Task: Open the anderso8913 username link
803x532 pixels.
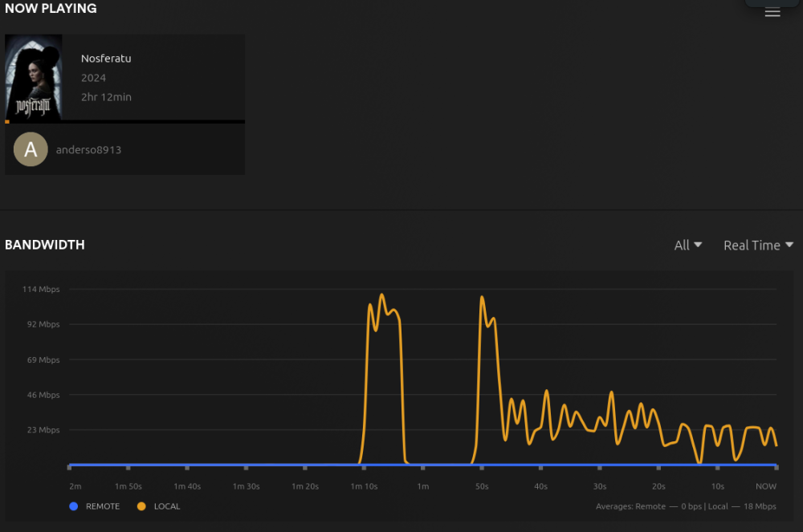Action: [x=88, y=150]
